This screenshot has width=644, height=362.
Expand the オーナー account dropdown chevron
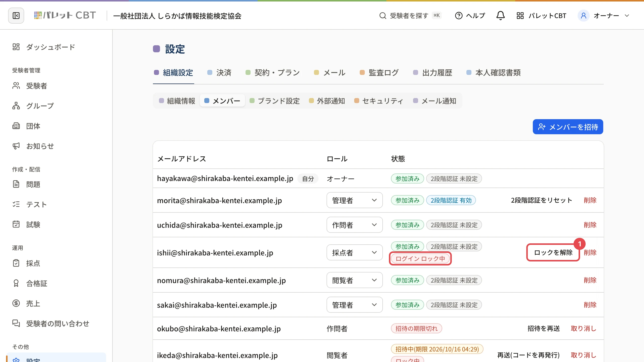[627, 16]
